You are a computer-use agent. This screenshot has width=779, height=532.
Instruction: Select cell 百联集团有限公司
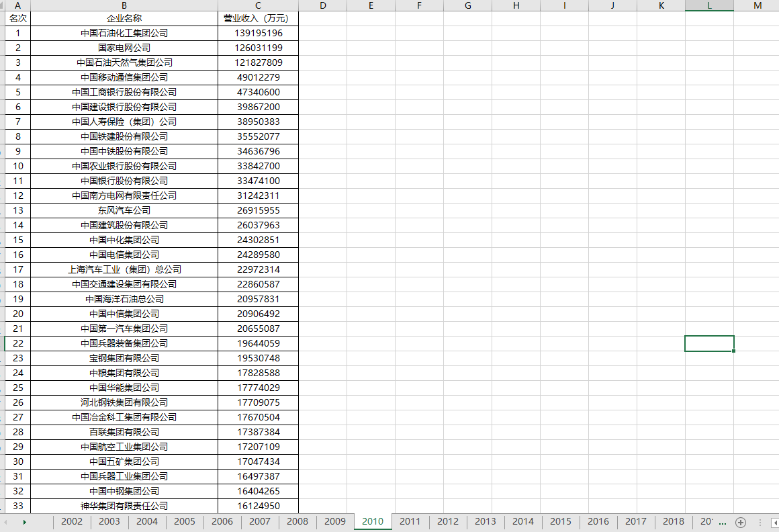tap(124, 432)
